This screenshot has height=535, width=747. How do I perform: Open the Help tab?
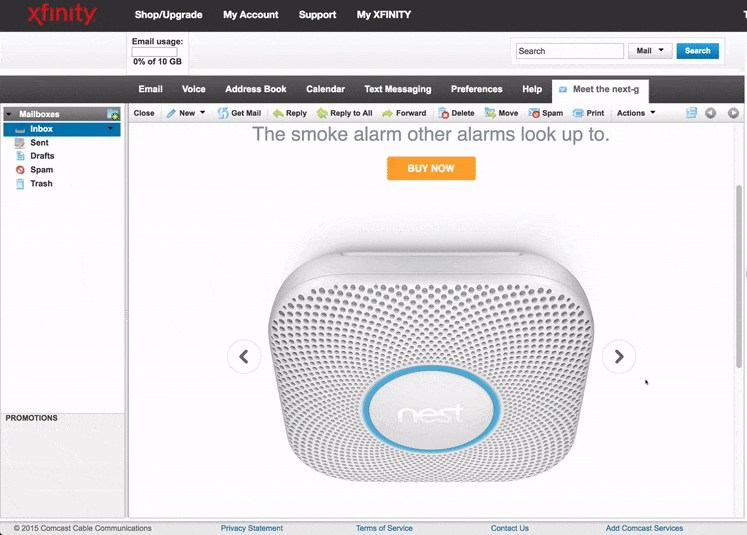click(532, 89)
